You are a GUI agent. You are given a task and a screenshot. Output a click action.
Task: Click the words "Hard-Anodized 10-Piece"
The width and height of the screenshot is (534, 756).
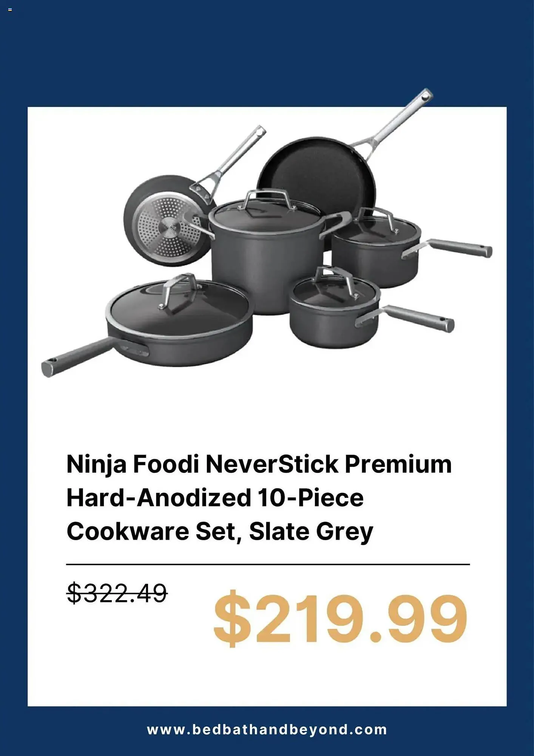[x=215, y=498]
